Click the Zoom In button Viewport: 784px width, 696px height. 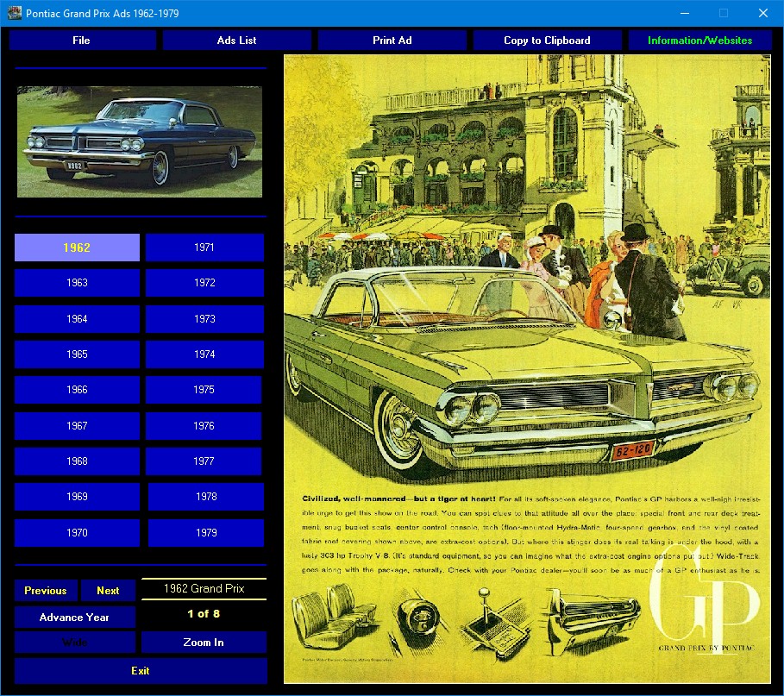click(204, 643)
